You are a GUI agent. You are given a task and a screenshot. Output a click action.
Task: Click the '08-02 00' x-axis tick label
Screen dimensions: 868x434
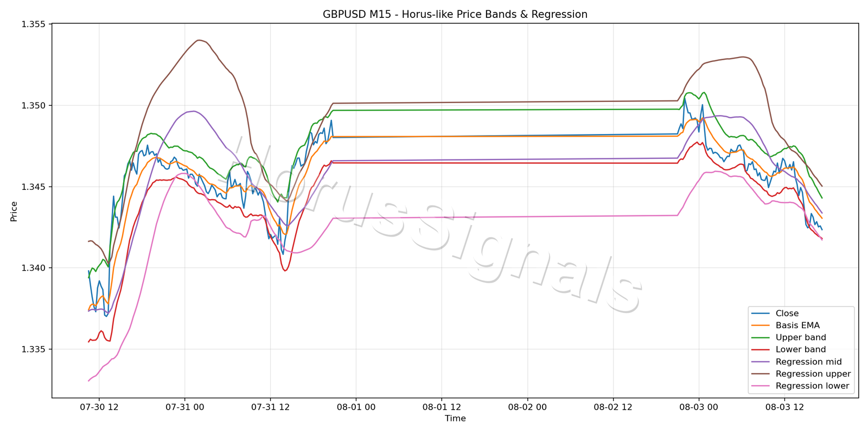tap(527, 407)
